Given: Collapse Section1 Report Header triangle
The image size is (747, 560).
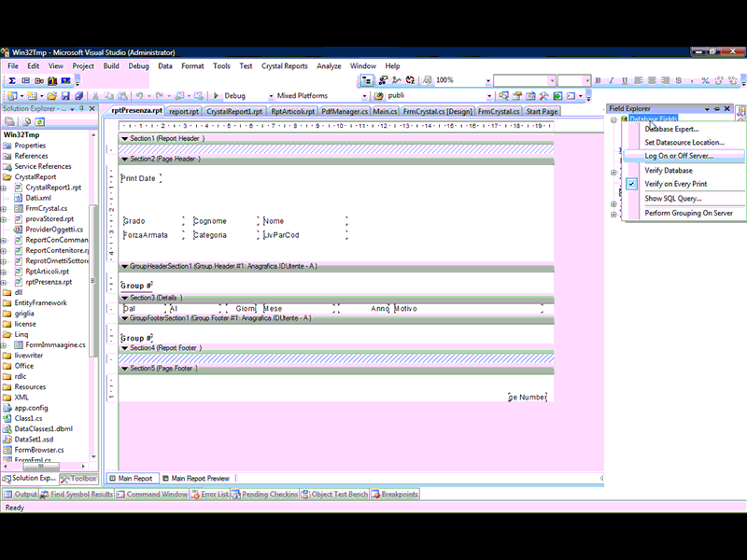Looking at the screenshot, I should click(125, 138).
